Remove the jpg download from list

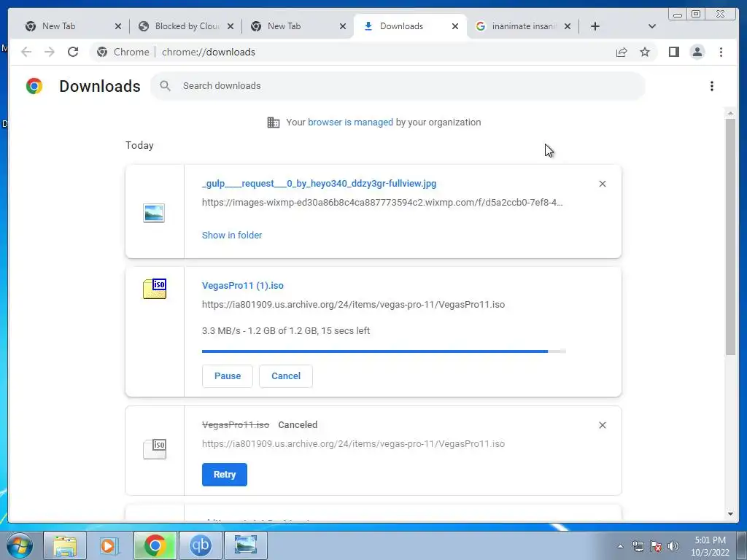(602, 184)
